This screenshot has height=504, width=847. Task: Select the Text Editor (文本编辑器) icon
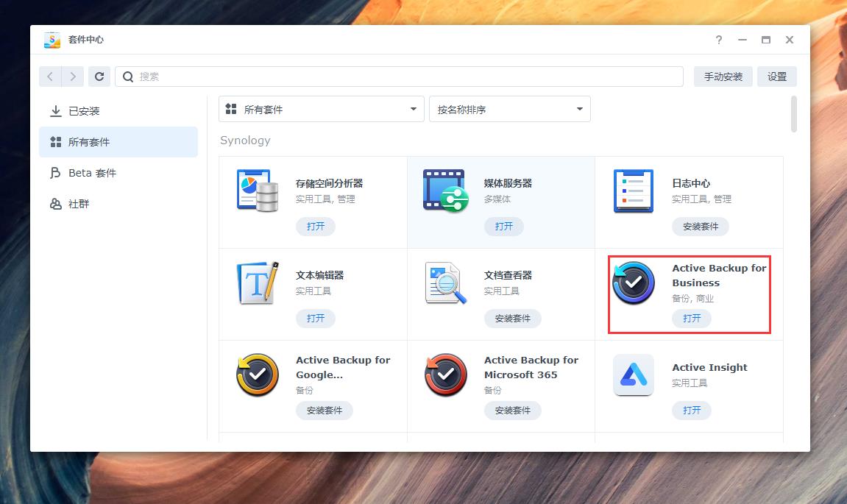(x=257, y=283)
